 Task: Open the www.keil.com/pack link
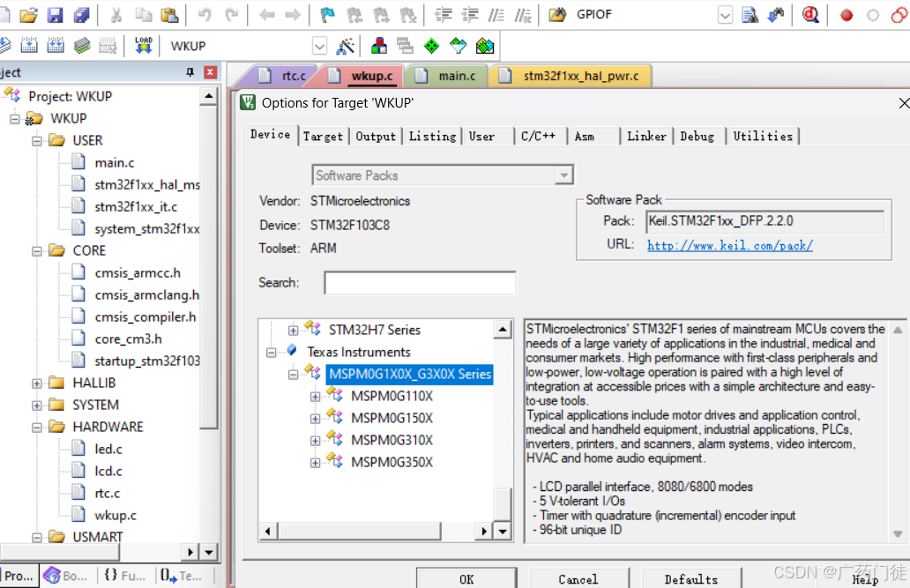click(x=729, y=245)
